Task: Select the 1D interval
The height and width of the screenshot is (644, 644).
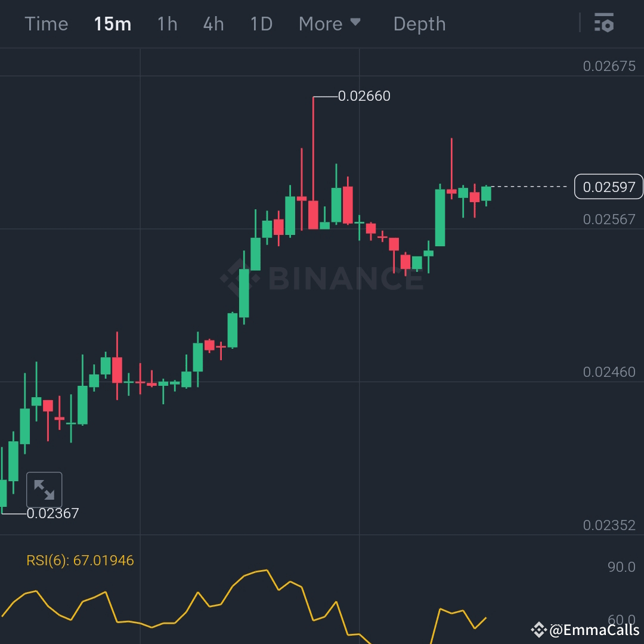Action: 262,24
